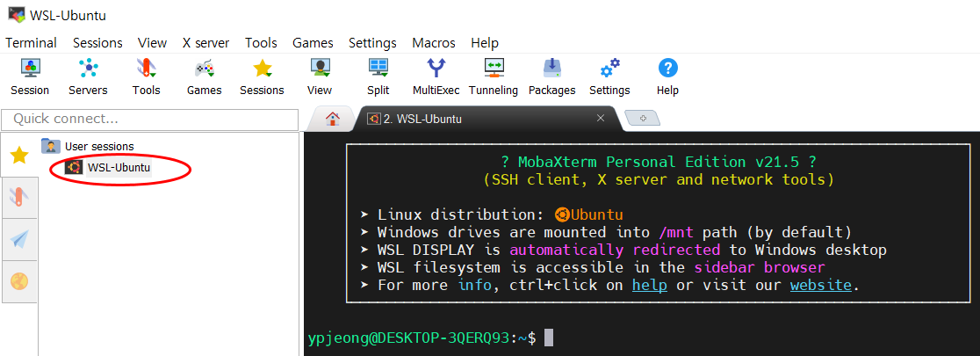Click the help link in the banner
Viewport: 980px width, 356px height.
649,286
